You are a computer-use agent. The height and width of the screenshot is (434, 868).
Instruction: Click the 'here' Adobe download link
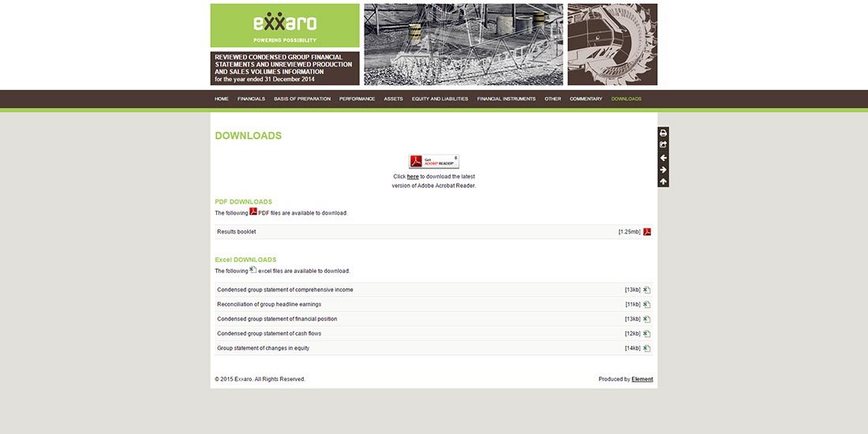[x=413, y=177]
